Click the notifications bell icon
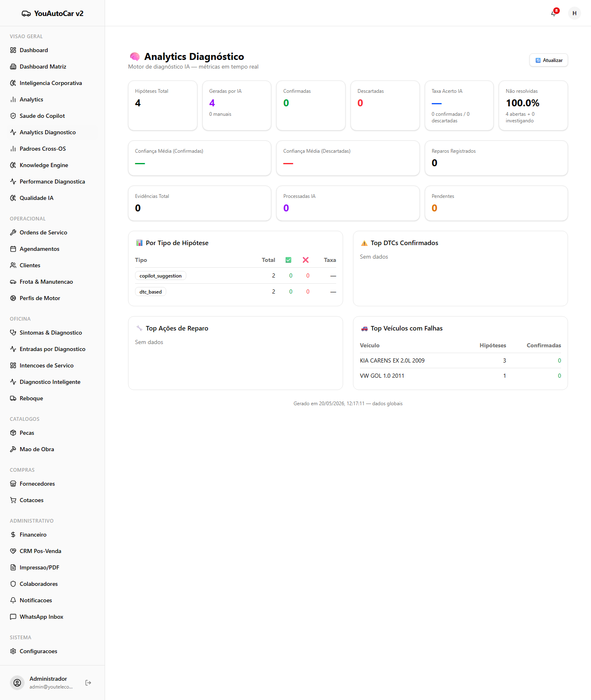This screenshot has width=591, height=700. [554, 13]
